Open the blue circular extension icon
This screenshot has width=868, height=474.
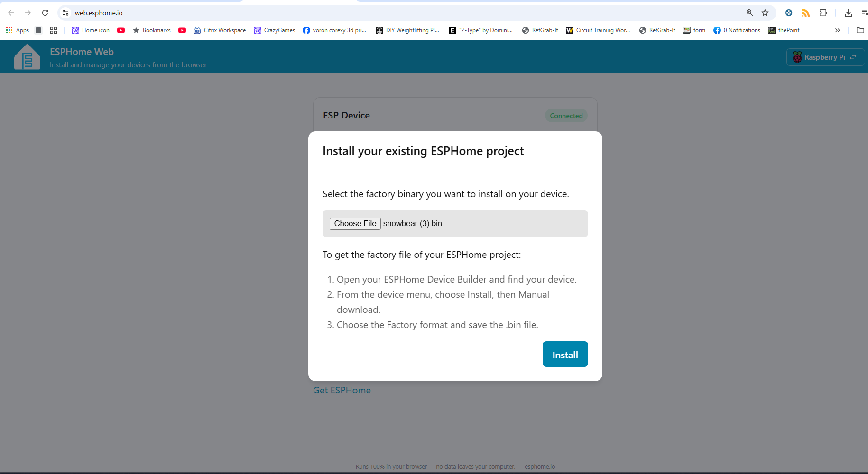pyautogui.click(x=789, y=13)
